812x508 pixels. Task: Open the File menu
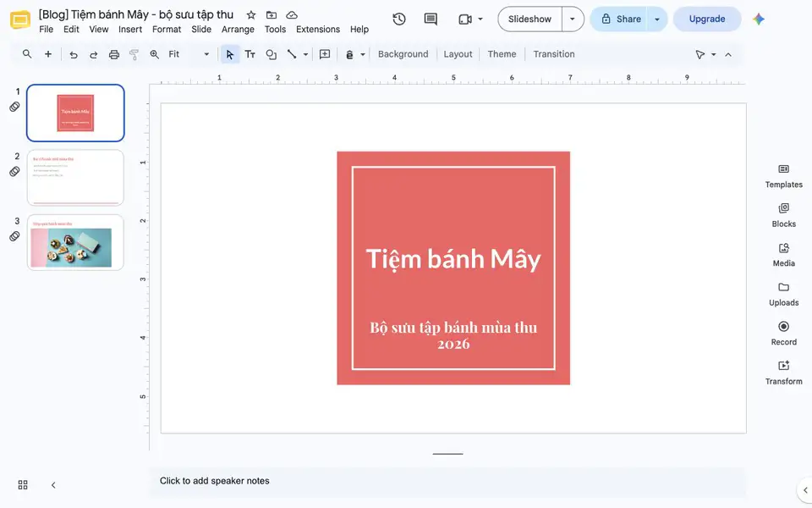coord(46,30)
